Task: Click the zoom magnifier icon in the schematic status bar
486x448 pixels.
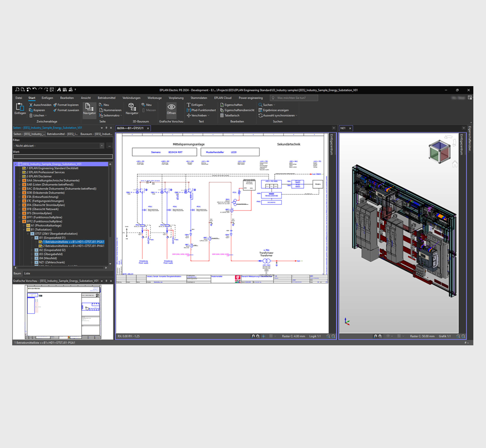Action: click(328, 336)
